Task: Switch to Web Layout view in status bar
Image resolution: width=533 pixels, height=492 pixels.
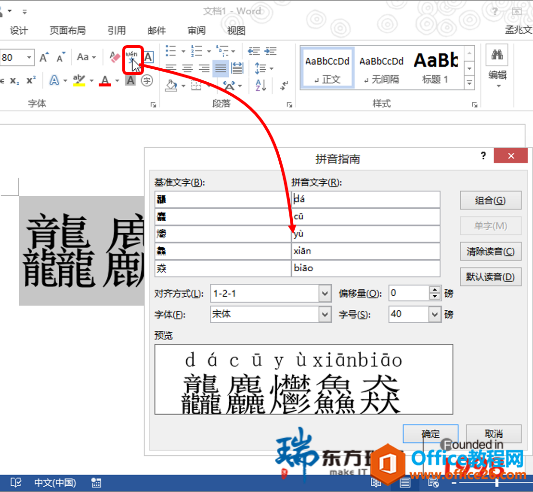Action: (433, 483)
